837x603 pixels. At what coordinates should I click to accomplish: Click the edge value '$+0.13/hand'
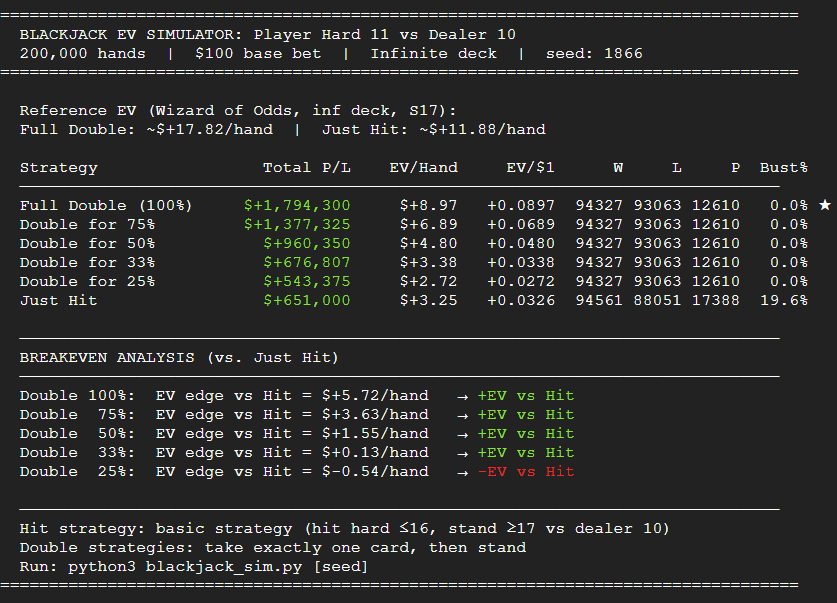(x=375, y=453)
